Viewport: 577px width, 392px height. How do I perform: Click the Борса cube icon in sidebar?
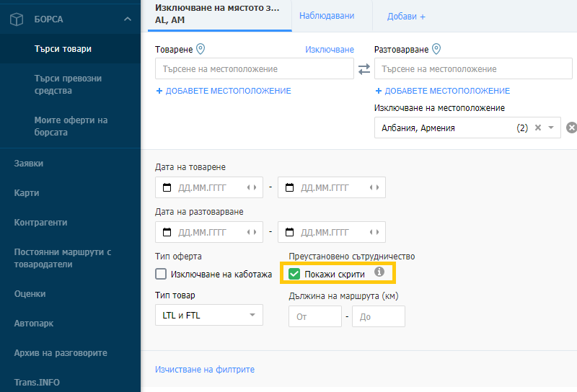tap(17, 19)
